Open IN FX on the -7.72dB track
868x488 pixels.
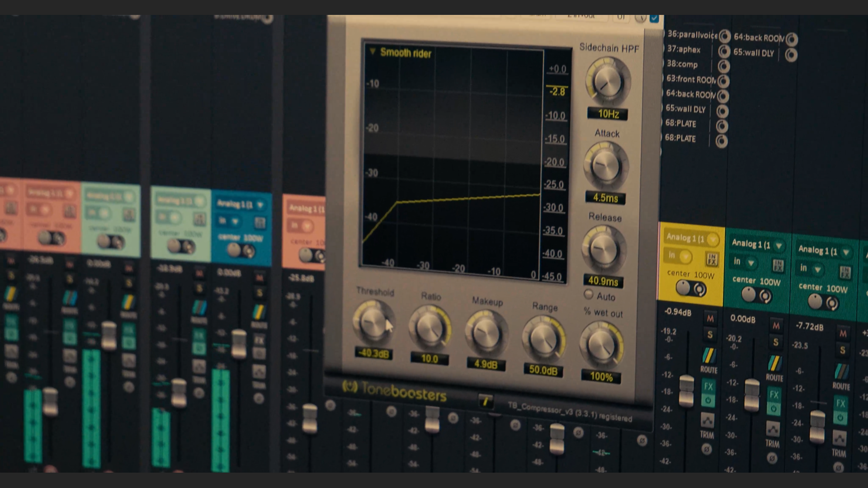tap(845, 272)
